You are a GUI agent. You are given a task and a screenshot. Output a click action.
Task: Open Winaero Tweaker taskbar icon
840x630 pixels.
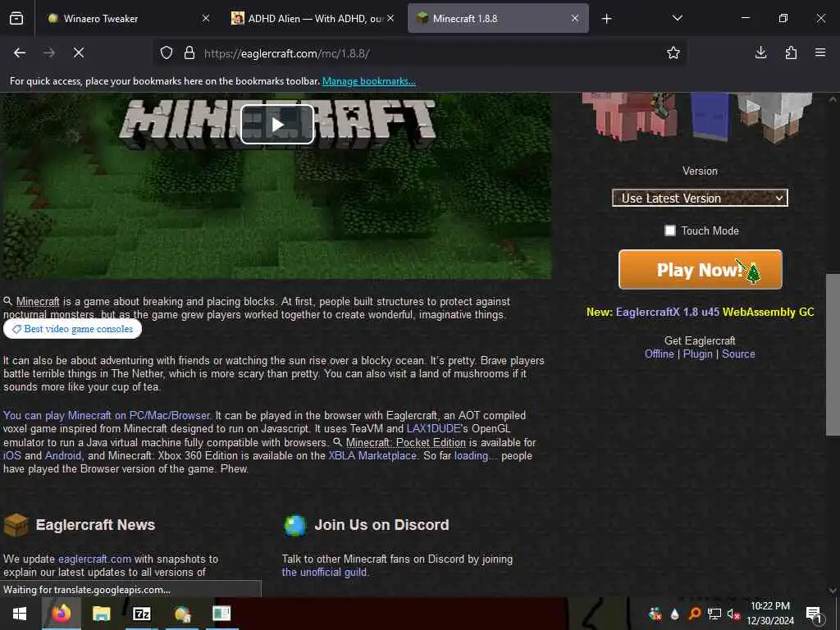(182, 614)
